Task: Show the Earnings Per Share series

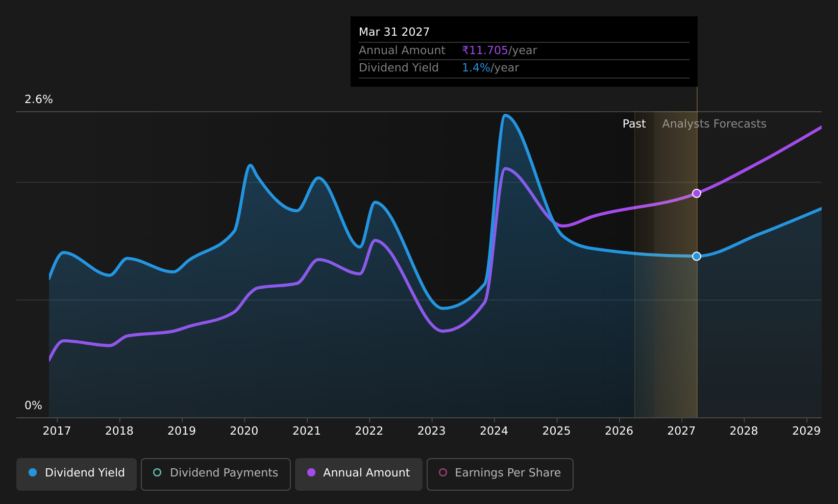Action: (x=500, y=474)
